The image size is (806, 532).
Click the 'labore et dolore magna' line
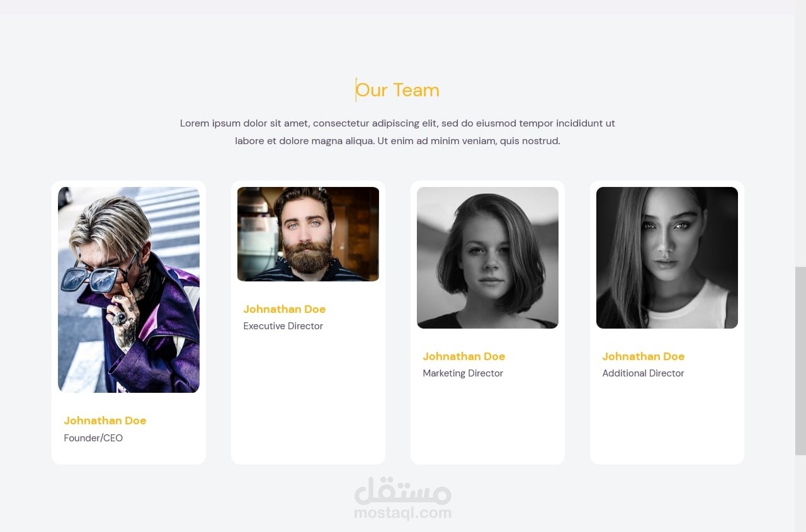[x=397, y=141]
